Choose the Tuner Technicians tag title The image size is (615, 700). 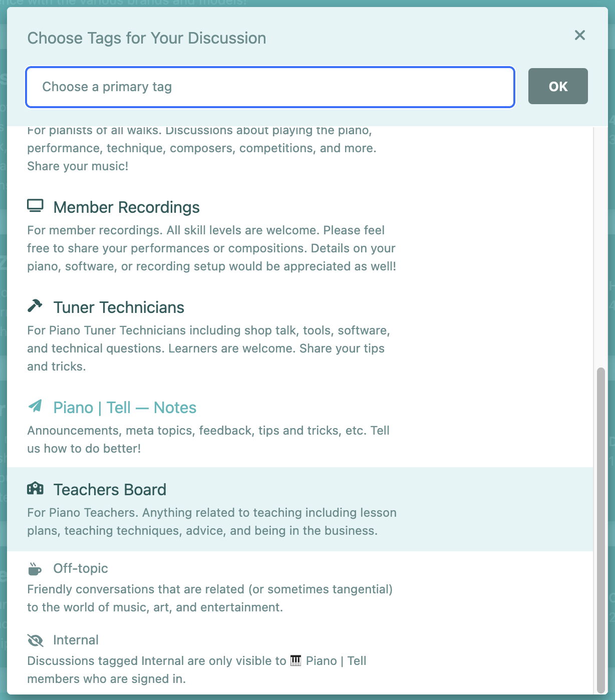[119, 307]
